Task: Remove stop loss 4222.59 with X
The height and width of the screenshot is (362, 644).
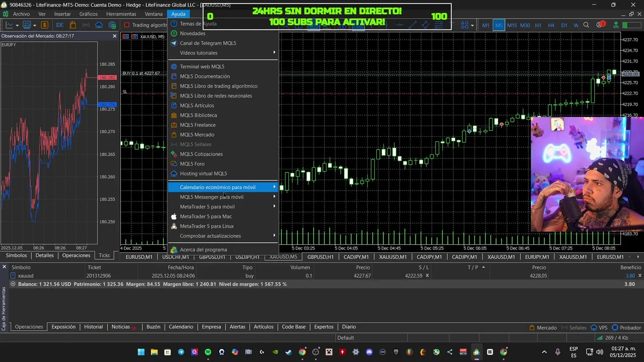Action: pyautogui.click(x=427, y=276)
